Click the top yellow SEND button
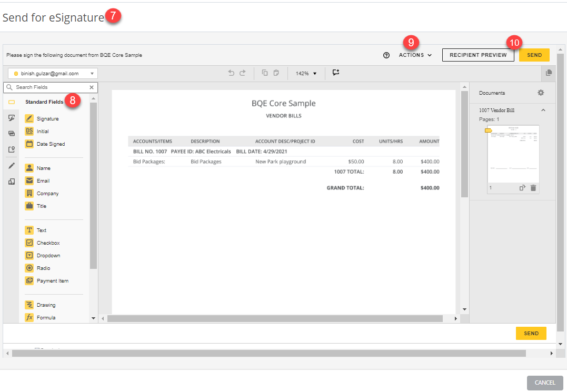Screen dimensions: 567x392 coord(534,55)
